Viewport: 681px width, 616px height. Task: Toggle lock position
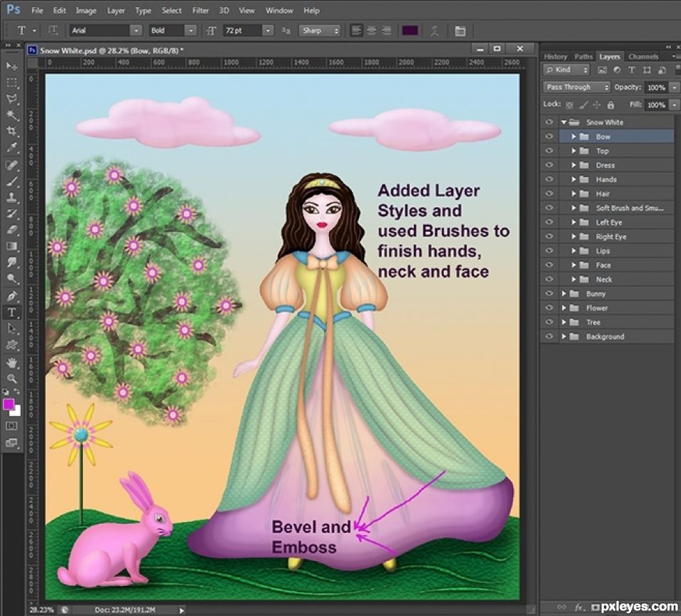click(597, 105)
